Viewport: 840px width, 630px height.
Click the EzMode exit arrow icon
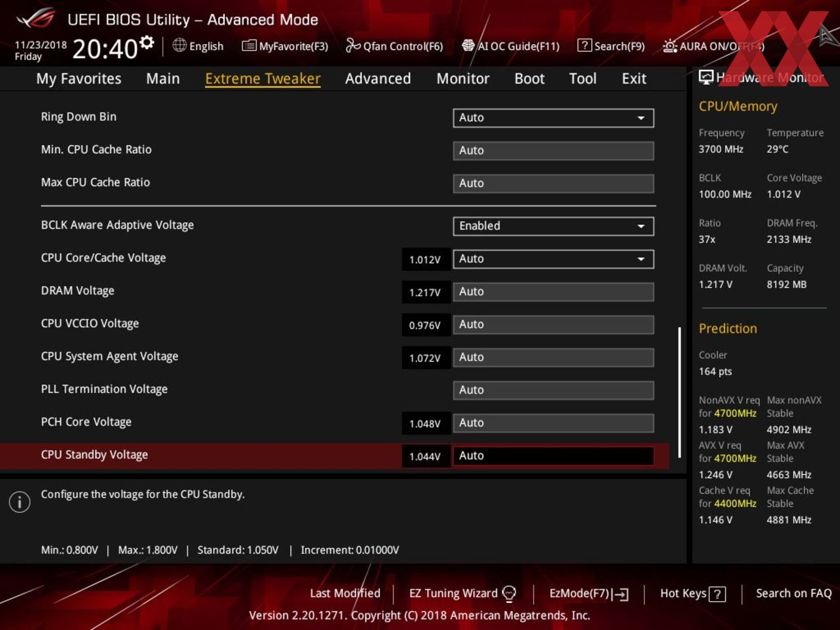click(x=621, y=594)
